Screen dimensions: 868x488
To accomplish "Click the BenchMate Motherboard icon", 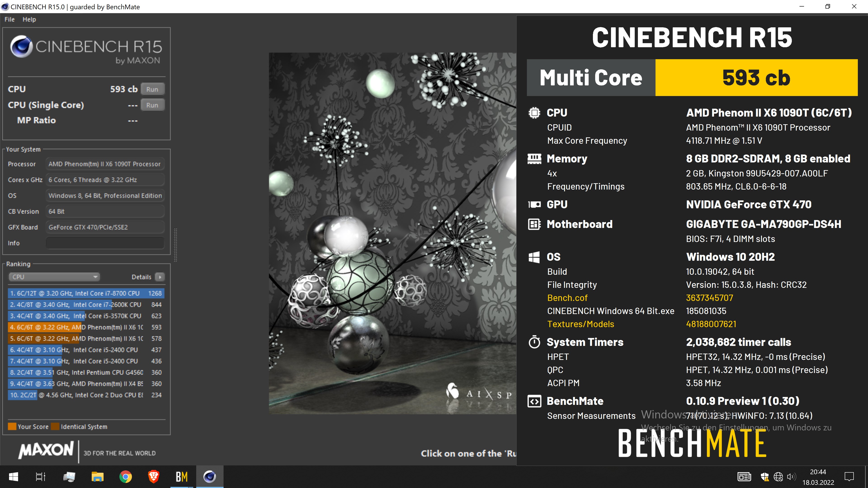I will point(534,224).
